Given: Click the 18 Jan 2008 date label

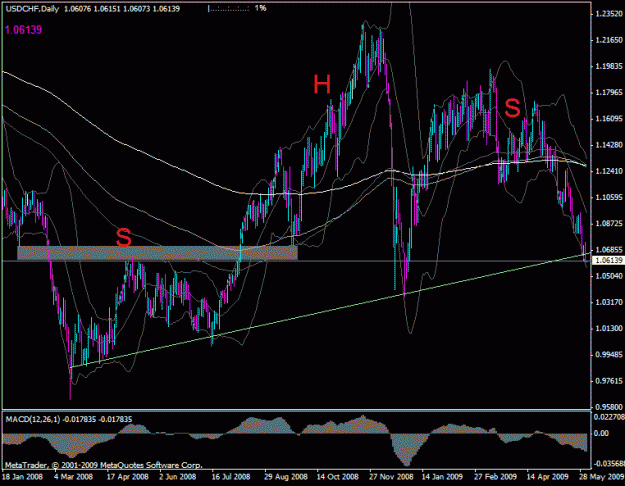Looking at the screenshot, I should click(x=23, y=477).
